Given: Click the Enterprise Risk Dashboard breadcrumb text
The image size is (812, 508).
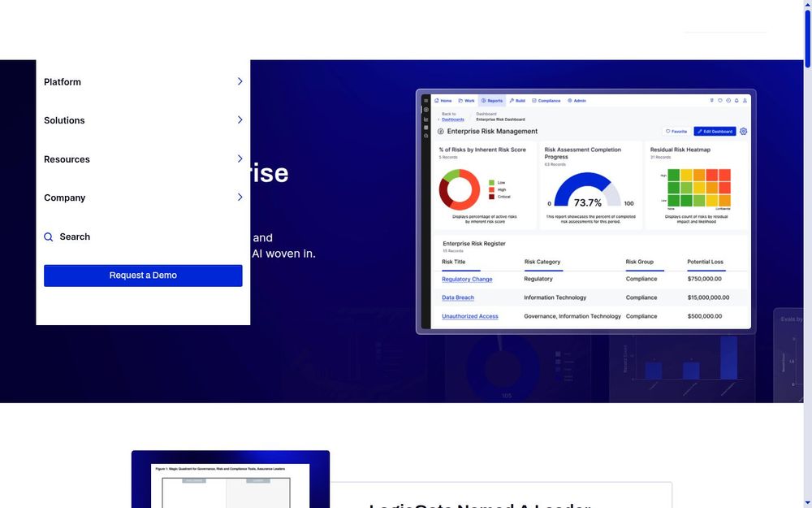Looking at the screenshot, I should pos(500,119).
